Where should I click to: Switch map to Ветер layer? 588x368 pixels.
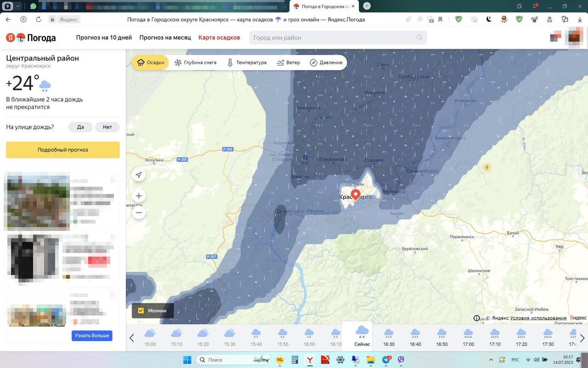(x=288, y=63)
